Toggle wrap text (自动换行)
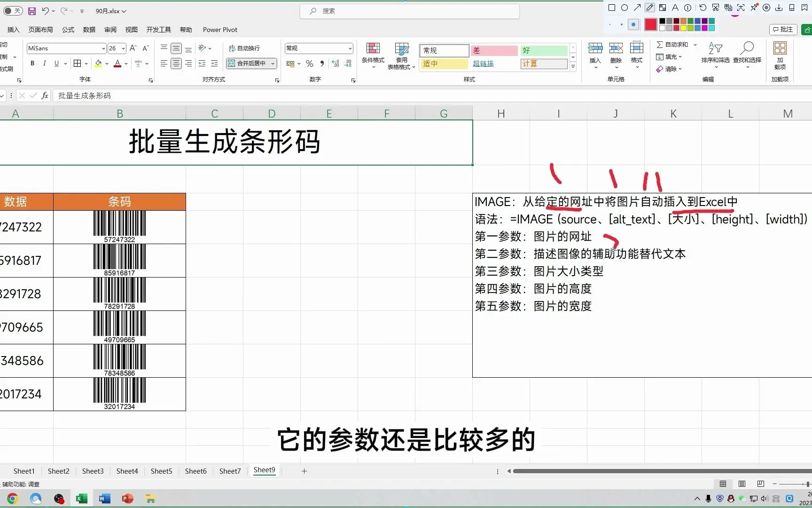812x508 pixels. pos(244,48)
